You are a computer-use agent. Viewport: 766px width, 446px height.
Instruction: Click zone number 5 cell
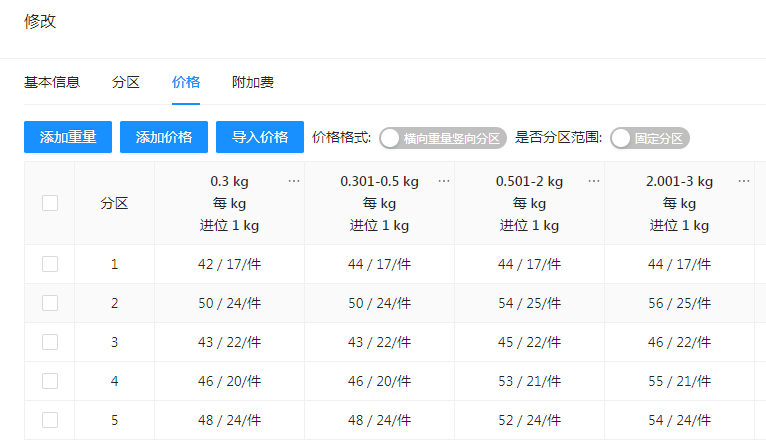114,421
